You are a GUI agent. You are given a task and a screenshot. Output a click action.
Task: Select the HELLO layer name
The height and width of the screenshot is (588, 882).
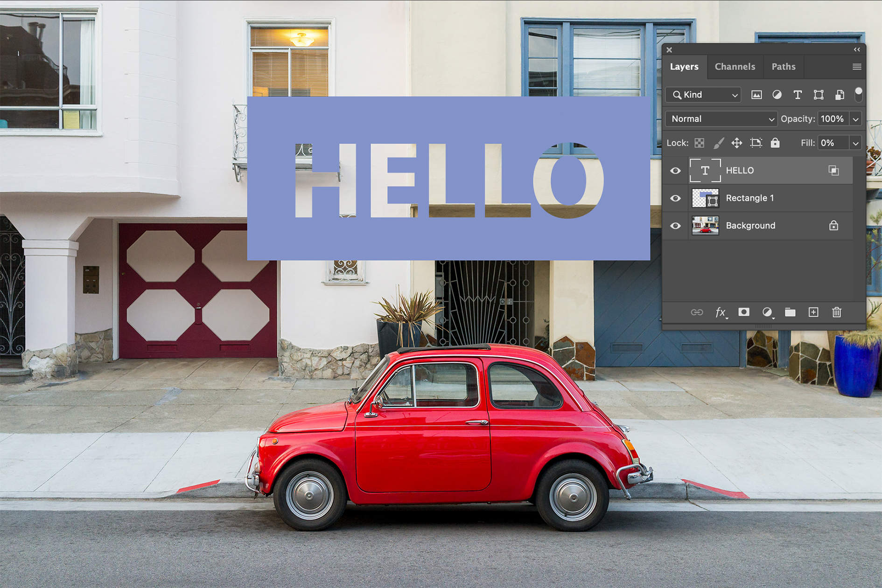[x=740, y=171]
